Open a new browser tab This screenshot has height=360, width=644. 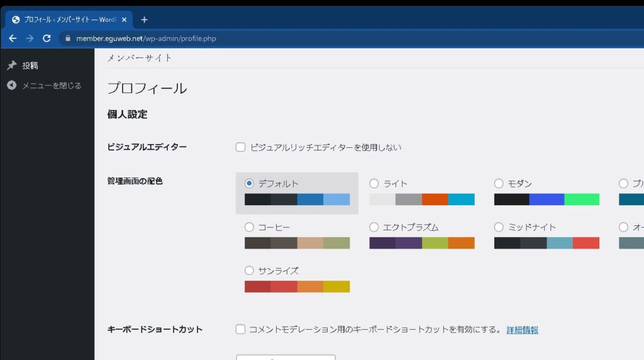[x=144, y=20]
